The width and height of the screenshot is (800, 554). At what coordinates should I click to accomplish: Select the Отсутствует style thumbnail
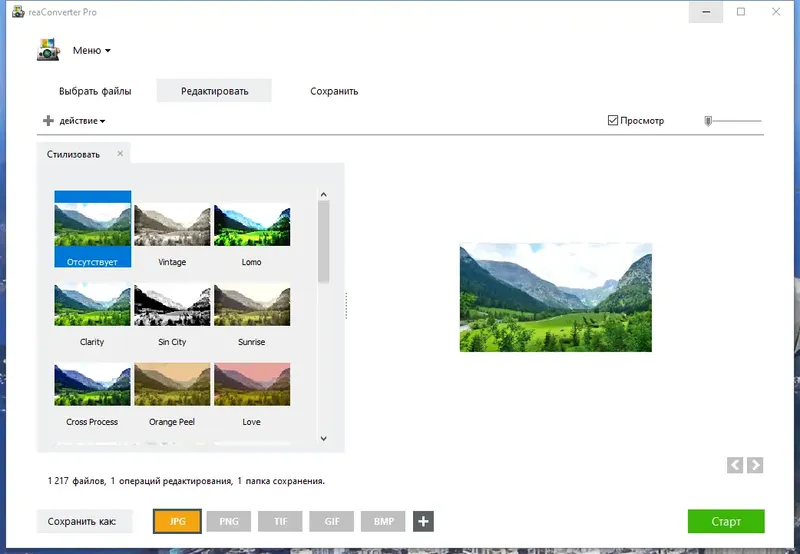tap(92, 229)
